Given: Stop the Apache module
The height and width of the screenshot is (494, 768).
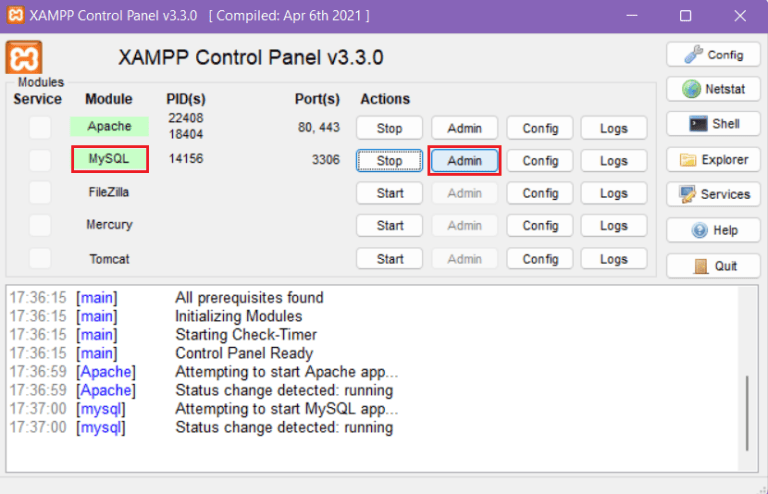Looking at the screenshot, I should 390,128.
